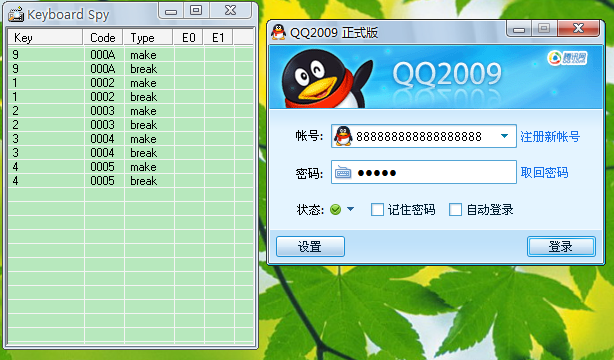Image resolution: width=614 pixels, height=360 pixels.
Task: Open the 取回密码 link
Action: (x=544, y=172)
